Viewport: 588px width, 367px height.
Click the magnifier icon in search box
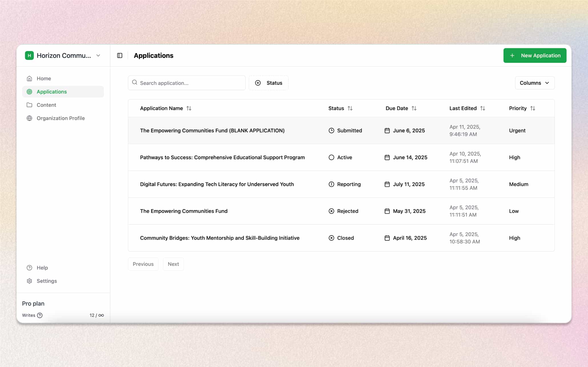pyautogui.click(x=135, y=82)
